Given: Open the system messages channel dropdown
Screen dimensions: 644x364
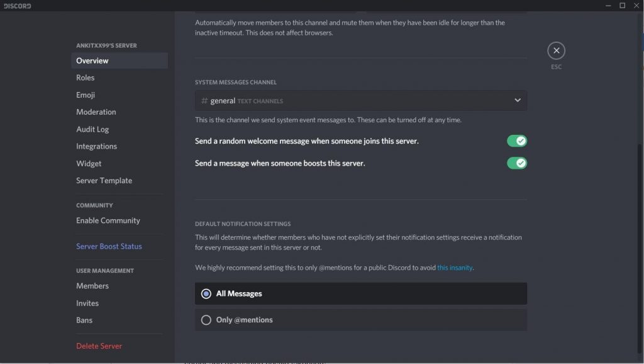Looking at the screenshot, I should [360, 101].
